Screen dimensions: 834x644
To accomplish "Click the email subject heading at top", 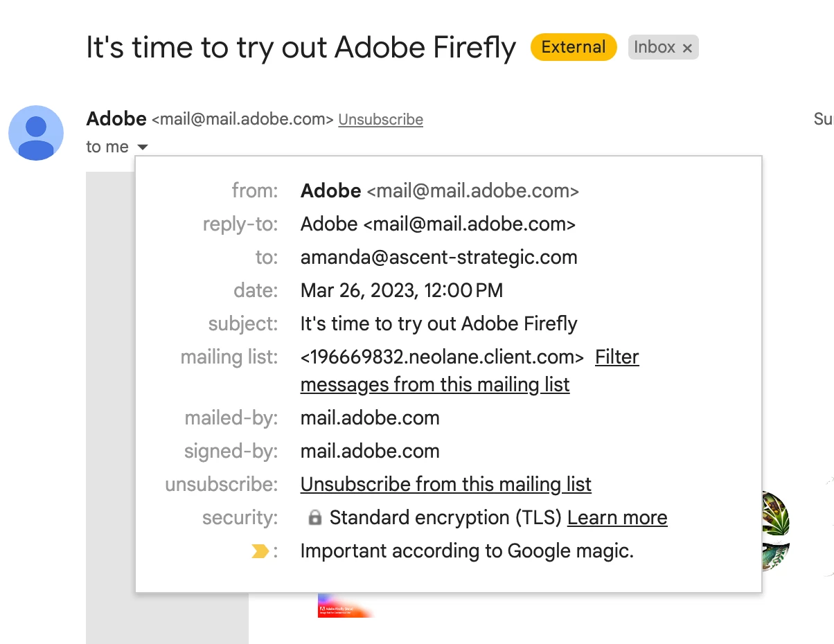I will pos(301,48).
